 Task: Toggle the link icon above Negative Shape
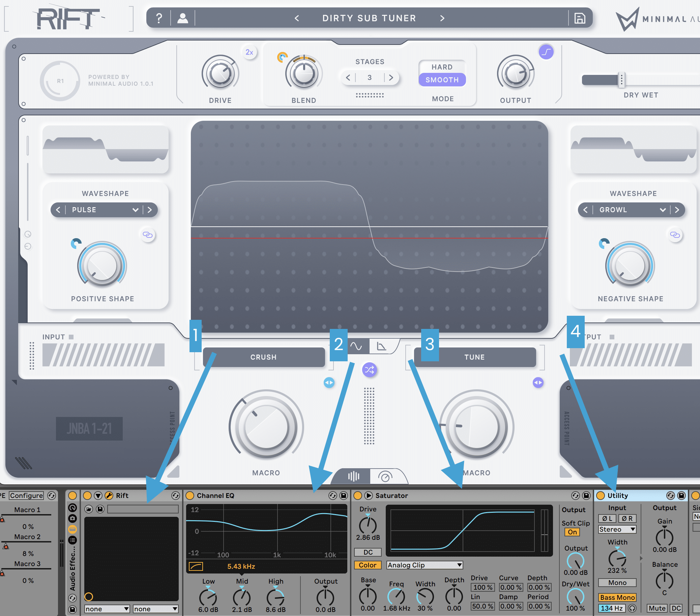click(675, 235)
